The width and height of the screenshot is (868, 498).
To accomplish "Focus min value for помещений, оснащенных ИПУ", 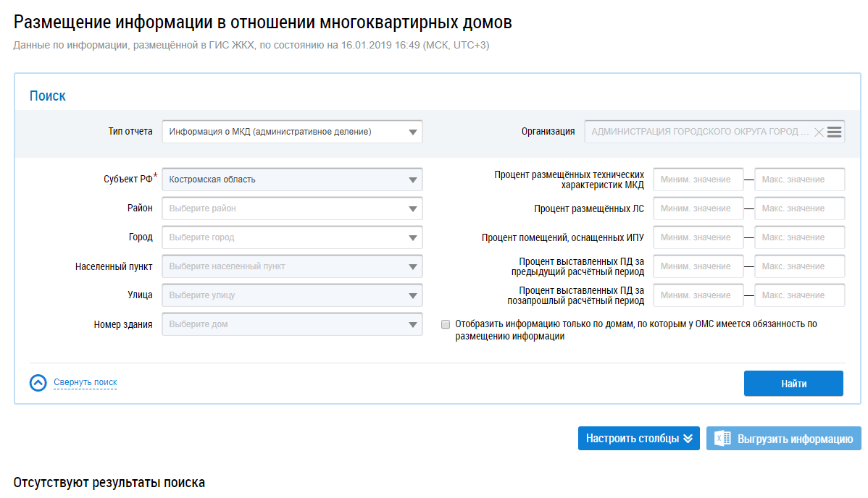I will tap(698, 237).
